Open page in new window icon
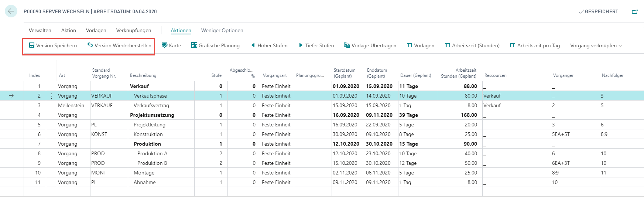The height and width of the screenshot is (197, 644). click(635, 12)
